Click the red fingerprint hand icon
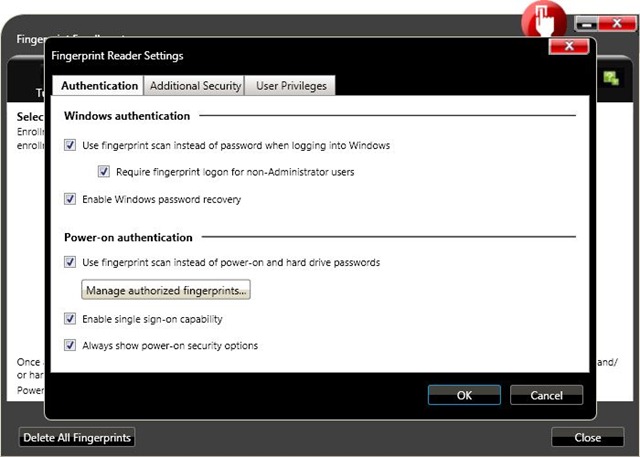Viewport: 640px width, 457px height. [542, 19]
